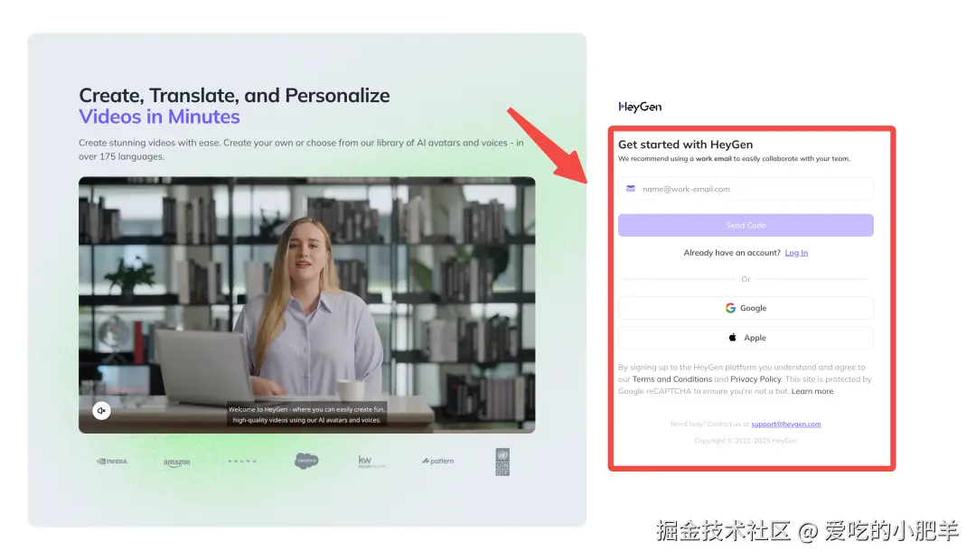The height and width of the screenshot is (560, 976).
Task: Click the 'Create stunning videos with ease' description
Action: coord(301,149)
